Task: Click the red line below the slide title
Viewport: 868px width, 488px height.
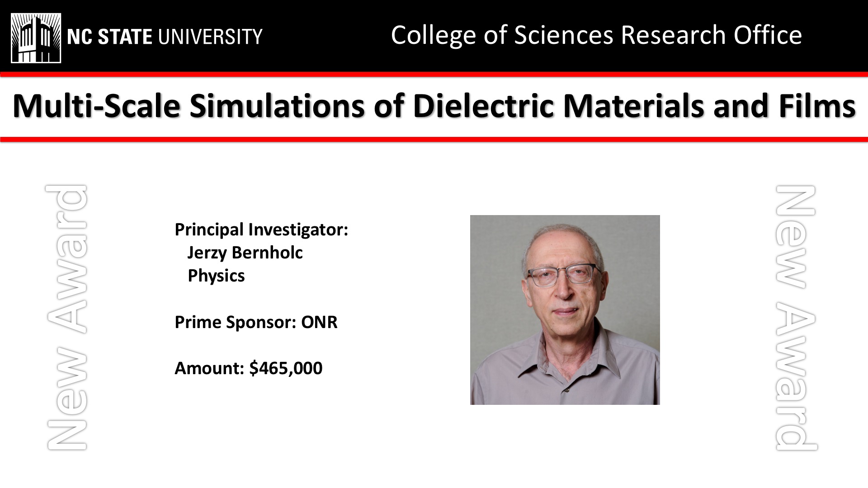Action: pyautogui.click(x=434, y=140)
